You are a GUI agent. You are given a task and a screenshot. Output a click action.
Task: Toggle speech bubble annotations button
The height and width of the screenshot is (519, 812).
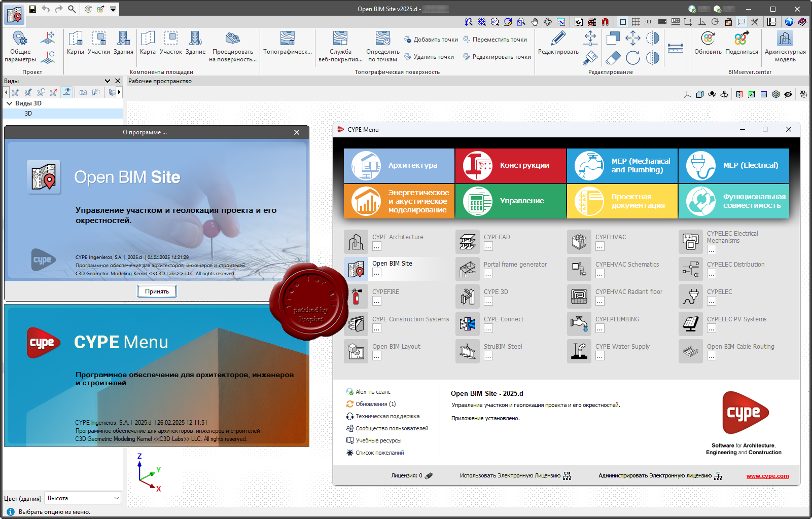(x=742, y=22)
